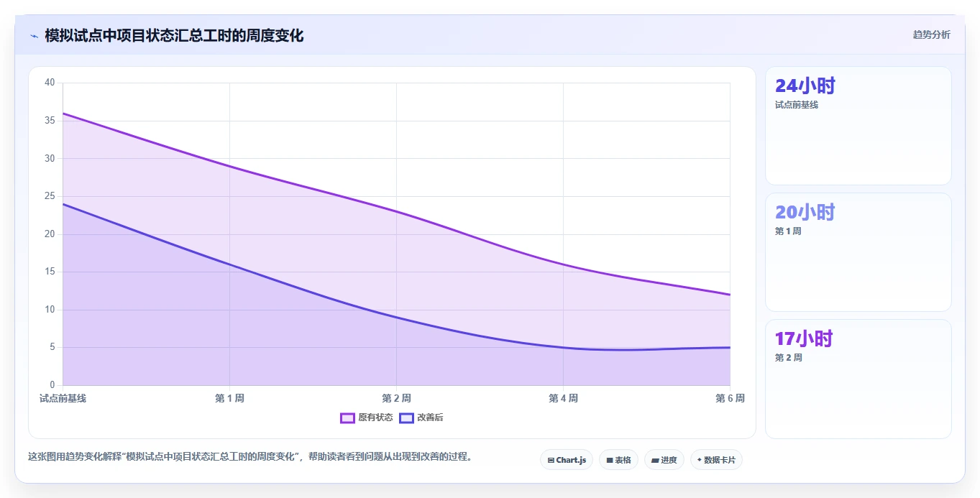Click the 第 4 周 x-axis label
The width and height of the screenshot is (980, 498).
[563, 398]
